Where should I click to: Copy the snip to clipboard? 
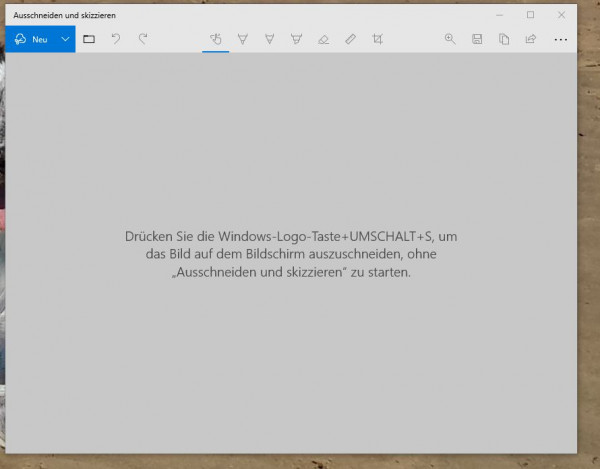click(x=504, y=39)
